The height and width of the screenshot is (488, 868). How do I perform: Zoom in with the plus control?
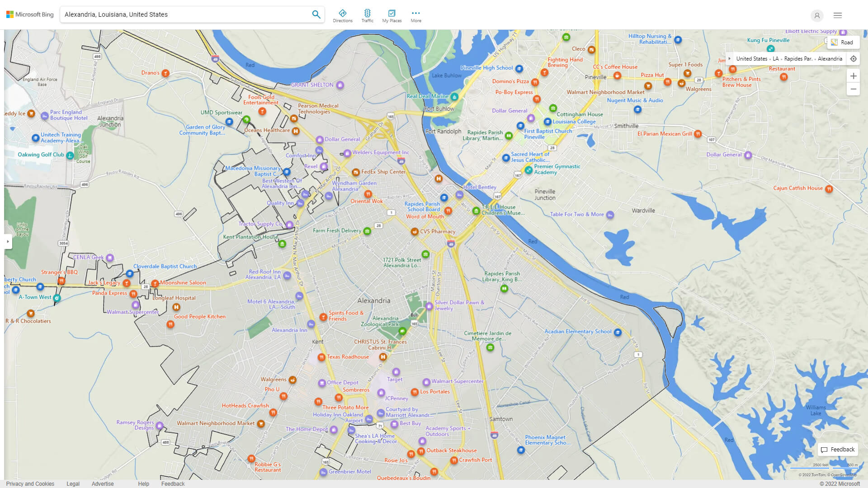coord(854,76)
